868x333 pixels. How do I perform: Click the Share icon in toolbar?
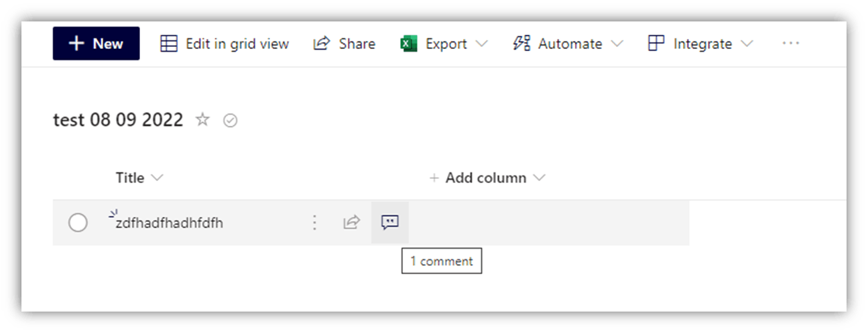322,44
